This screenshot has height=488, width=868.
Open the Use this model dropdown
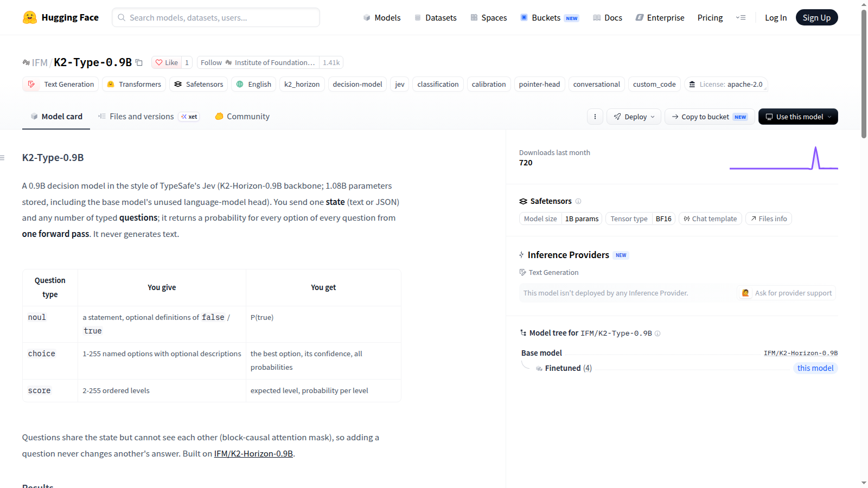point(798,117)
